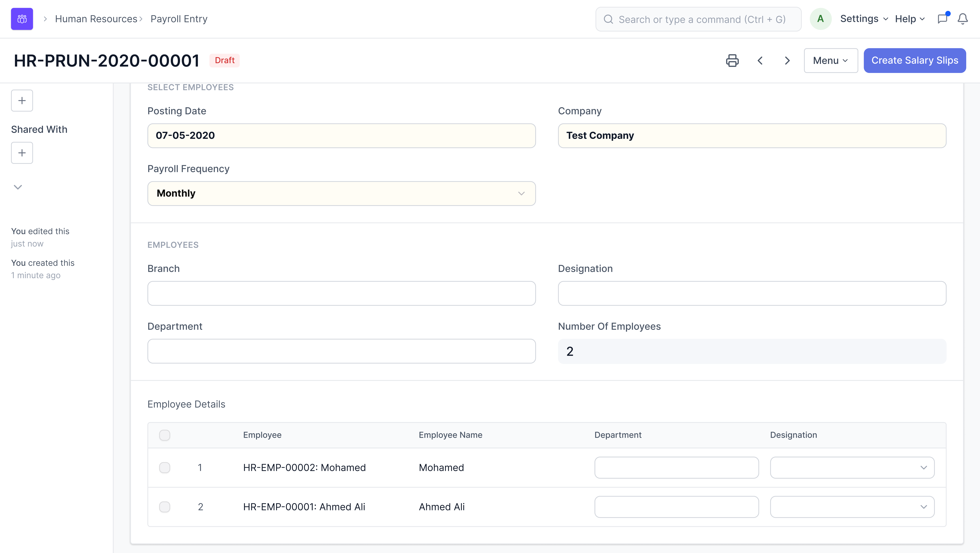Open the notifications bell
The image size is (980, 553).
[x=962, y=19]
